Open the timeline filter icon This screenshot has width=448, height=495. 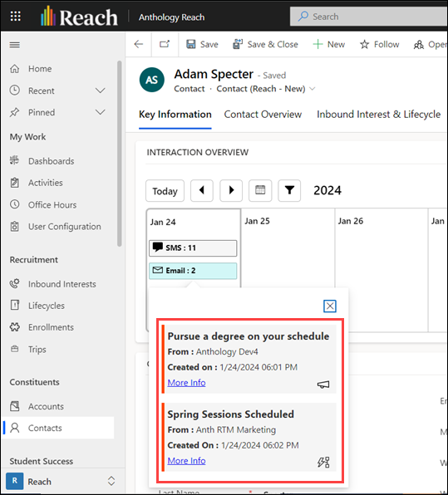click(x=289, y=191)
